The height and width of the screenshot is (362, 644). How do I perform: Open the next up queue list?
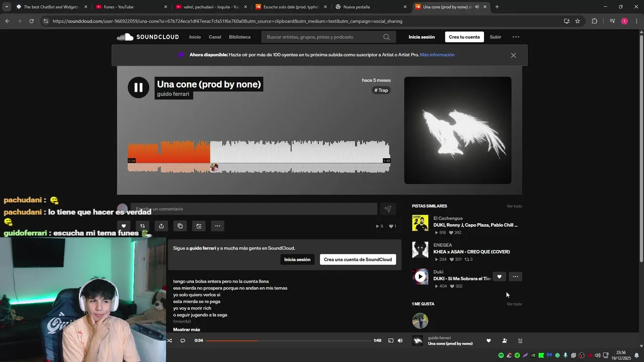520,340
